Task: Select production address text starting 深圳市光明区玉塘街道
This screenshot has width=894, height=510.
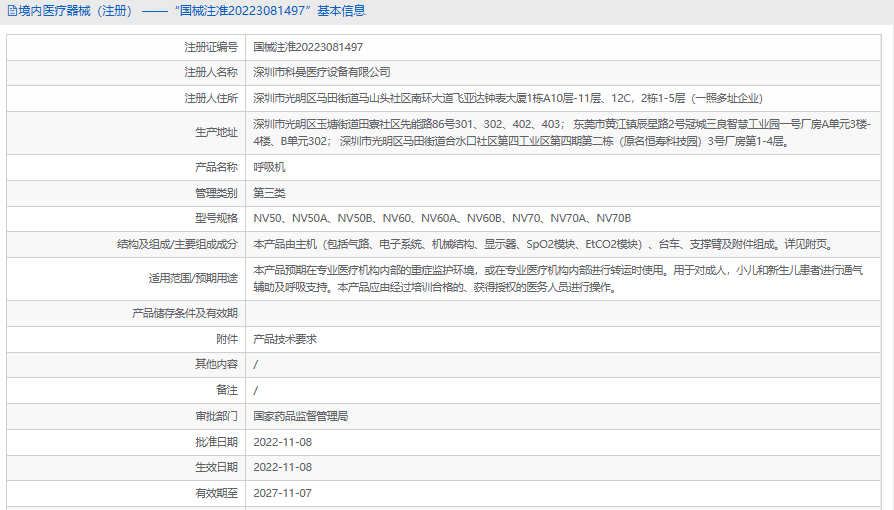Action: click(562, 132)
